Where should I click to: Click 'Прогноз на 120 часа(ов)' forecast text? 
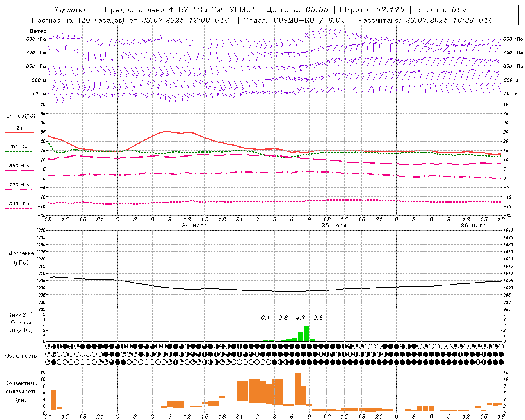point(78,20)
